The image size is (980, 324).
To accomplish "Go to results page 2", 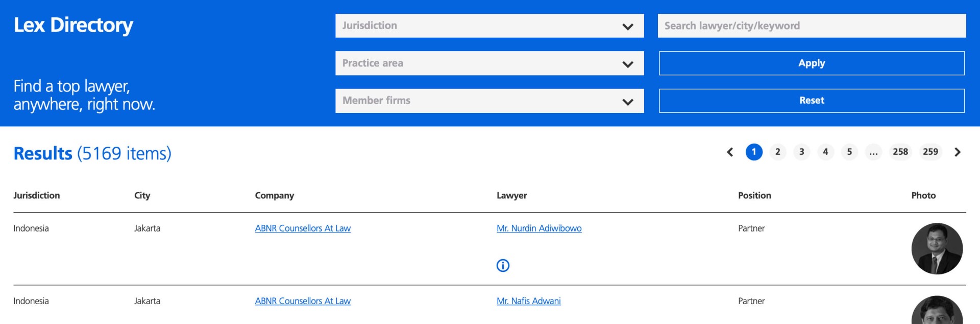I will pyautogui.click(x=778, y=152).
